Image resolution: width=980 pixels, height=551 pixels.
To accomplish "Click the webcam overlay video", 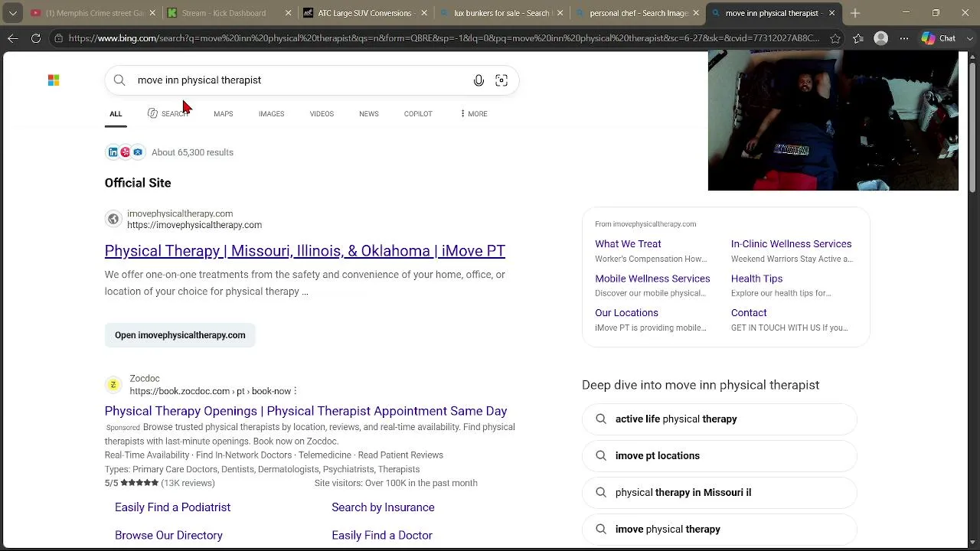I will click(833, 121).
